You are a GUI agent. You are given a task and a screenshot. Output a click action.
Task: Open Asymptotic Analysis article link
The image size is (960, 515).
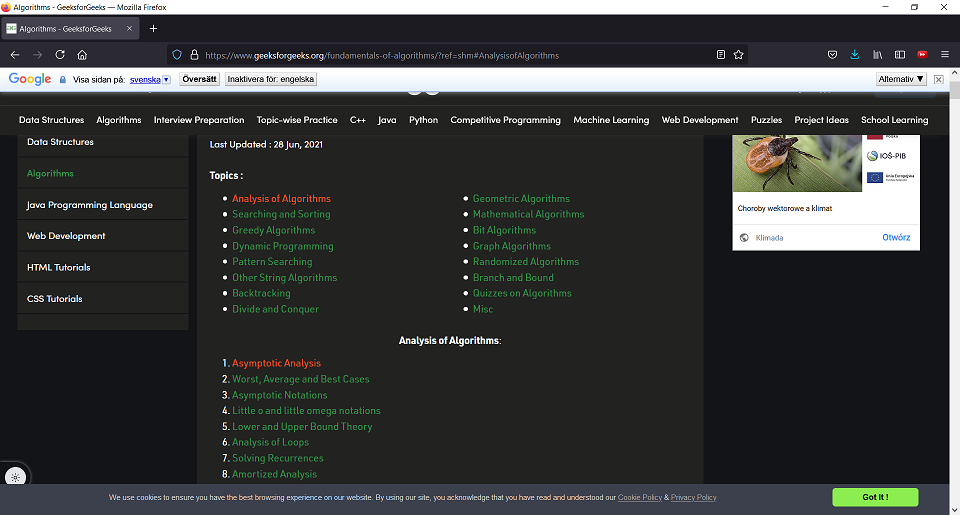(x=276, y=363)
